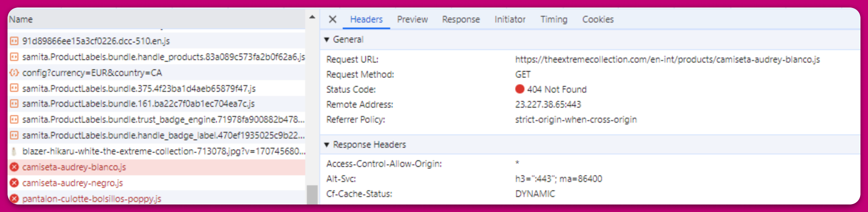Image resolution: width=868 pixels, height=212 pixels.
Task: Click script icon for samita.ProductLabels.bundle.375 file
Action: coord(14,88)
